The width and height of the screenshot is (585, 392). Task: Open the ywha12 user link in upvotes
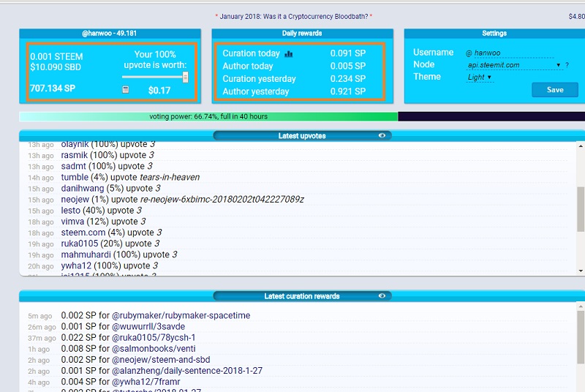[x=76, y=265]
